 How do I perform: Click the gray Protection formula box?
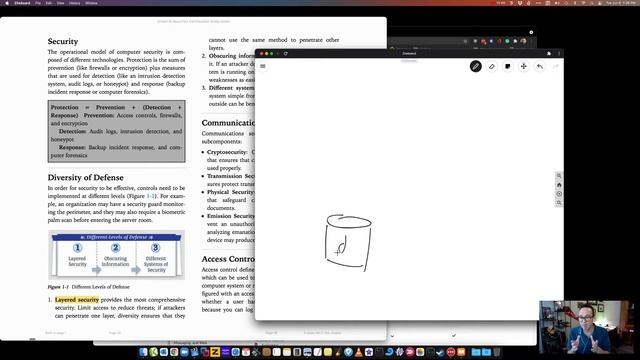116,131
